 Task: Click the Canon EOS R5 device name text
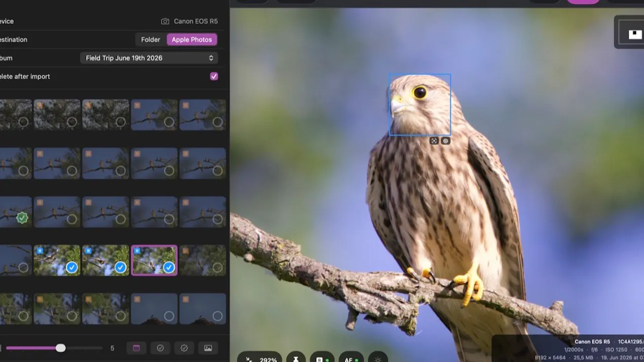pos(196,21)
